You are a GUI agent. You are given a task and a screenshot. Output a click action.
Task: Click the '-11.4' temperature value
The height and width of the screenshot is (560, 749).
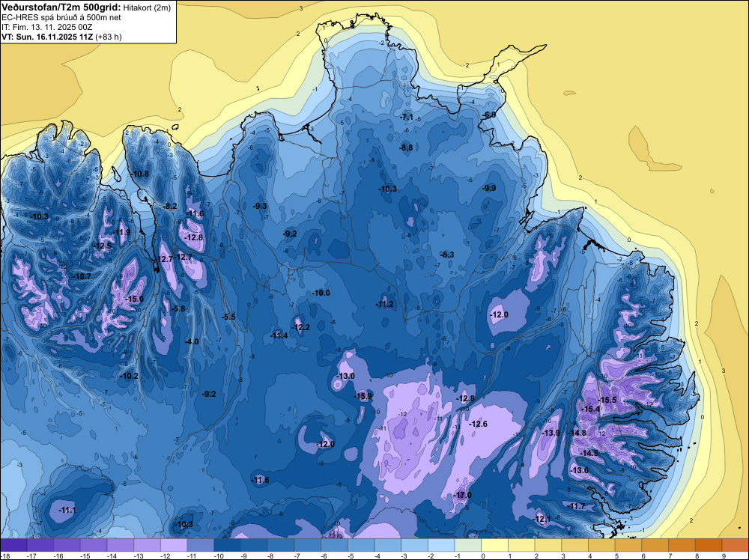coord(279,335)
